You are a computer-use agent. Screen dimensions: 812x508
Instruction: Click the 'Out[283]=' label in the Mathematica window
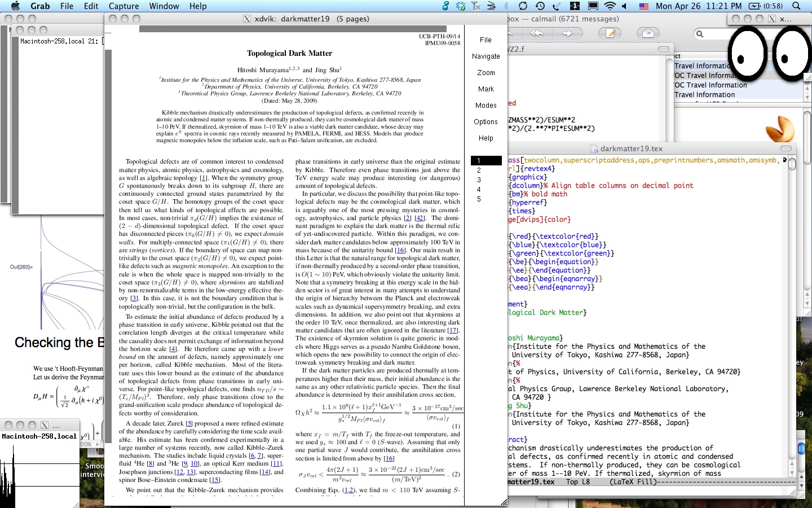point(21,267)
